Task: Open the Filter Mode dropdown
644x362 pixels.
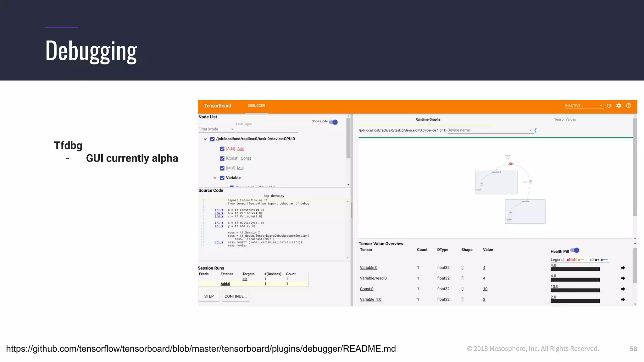Action: (216, 129)
